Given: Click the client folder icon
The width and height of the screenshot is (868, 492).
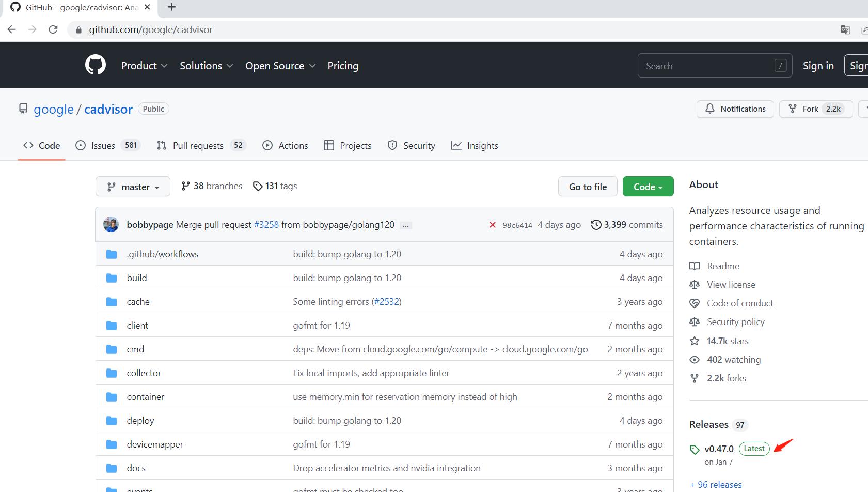Looking at the screenshot, I should (112, 326).
